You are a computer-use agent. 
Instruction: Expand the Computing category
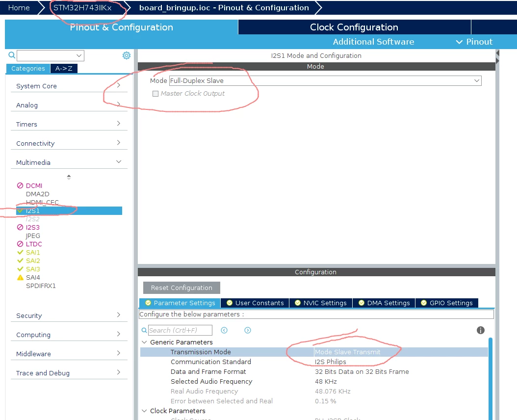tap(69, 335)
